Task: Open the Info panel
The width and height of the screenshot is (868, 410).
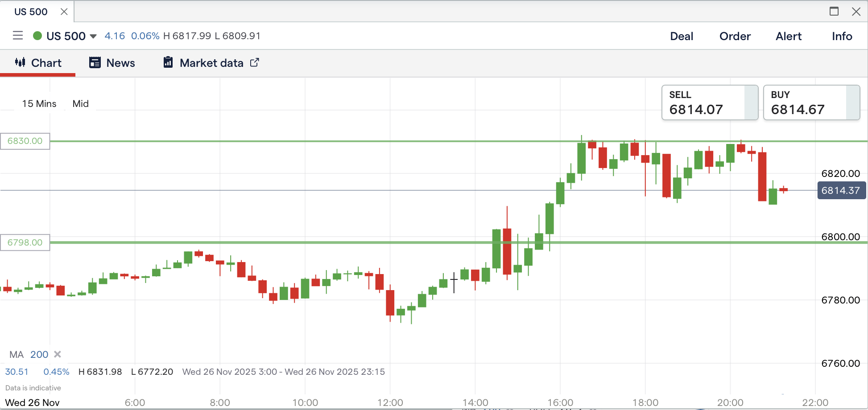Action: pos(842,36)
